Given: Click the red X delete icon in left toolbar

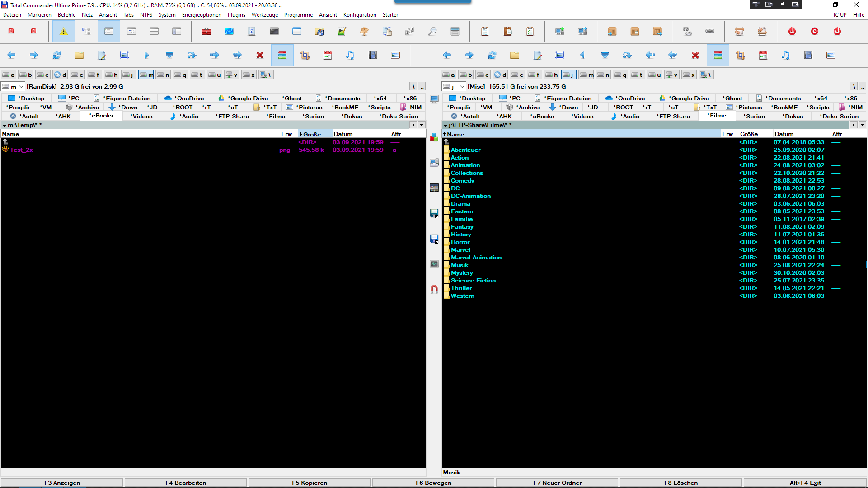Looking at the screenshot, I should click(x=260, y=55).
